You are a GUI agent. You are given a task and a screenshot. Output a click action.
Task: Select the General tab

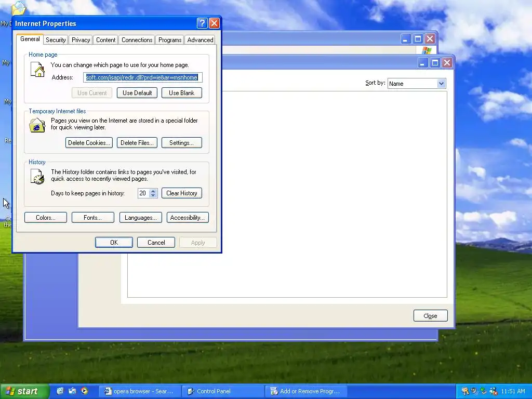point(30,39)
